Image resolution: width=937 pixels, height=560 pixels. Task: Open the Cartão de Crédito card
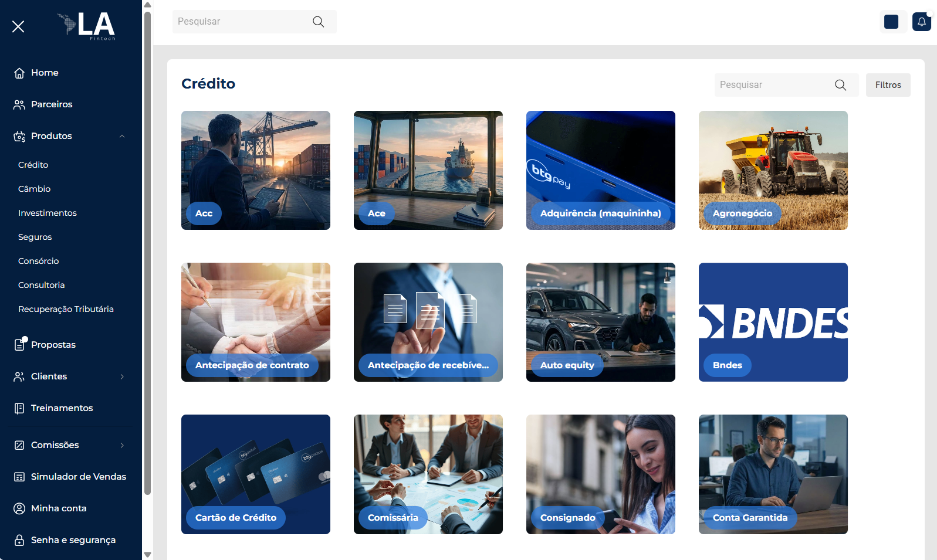(x=256, y=474)
